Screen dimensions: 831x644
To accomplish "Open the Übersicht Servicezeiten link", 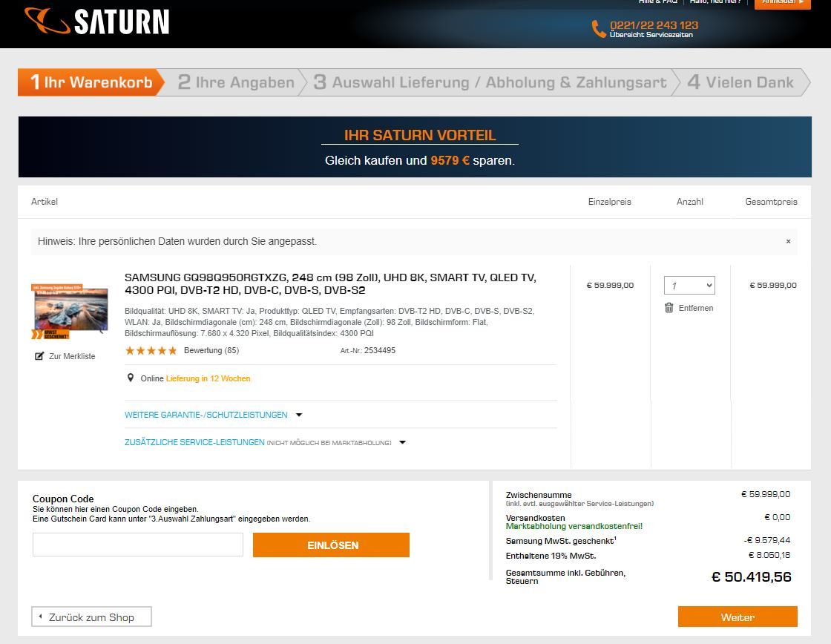I will click(x=651, y=35).
